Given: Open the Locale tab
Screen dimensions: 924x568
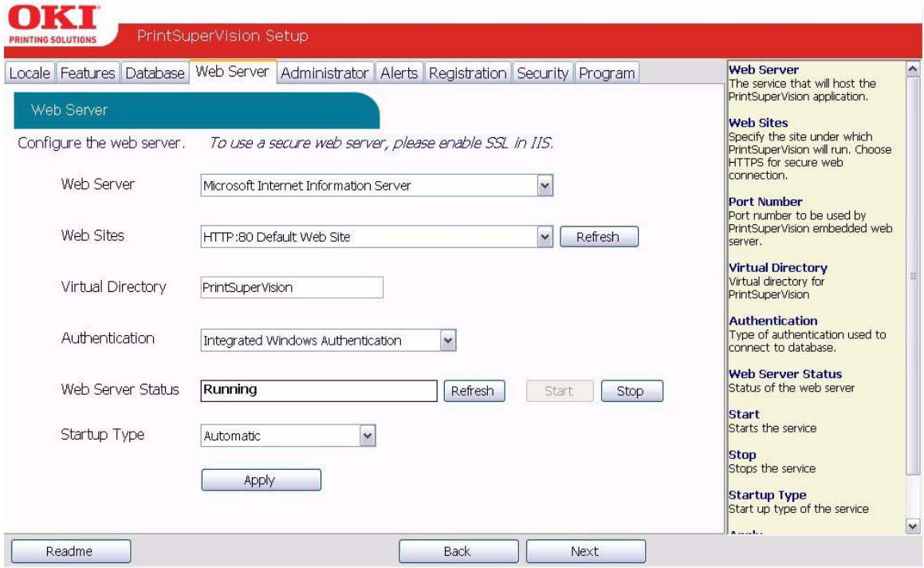Looking at the screenshot, I should (x=29, y=73).
